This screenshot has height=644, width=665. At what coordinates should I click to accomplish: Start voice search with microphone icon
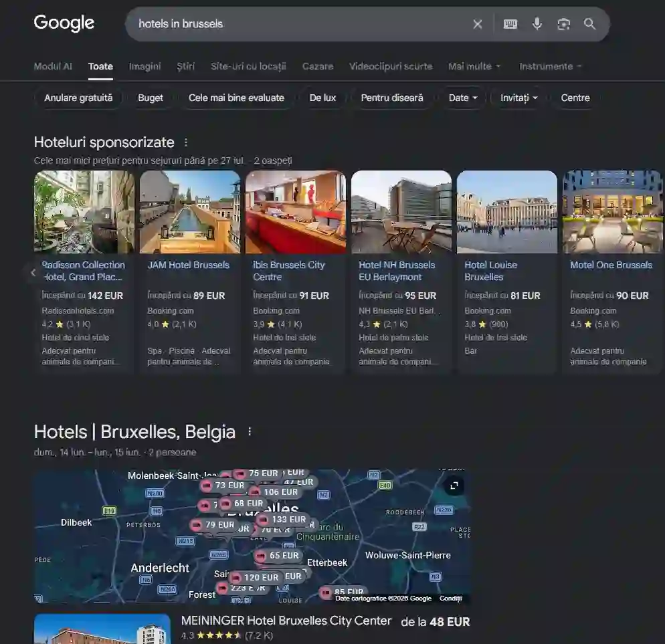click(537, 24)
